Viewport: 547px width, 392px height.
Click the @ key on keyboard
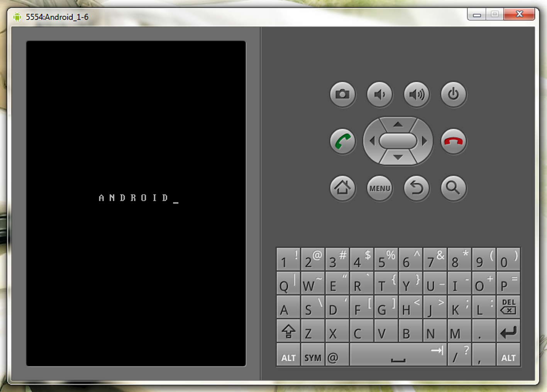pos(337,355)
